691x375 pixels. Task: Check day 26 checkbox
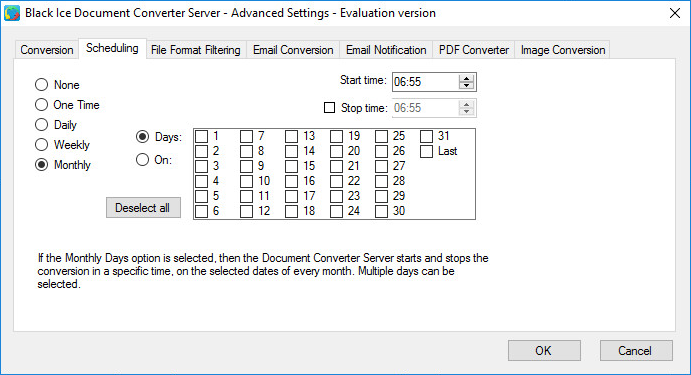(x=381, y=151)
